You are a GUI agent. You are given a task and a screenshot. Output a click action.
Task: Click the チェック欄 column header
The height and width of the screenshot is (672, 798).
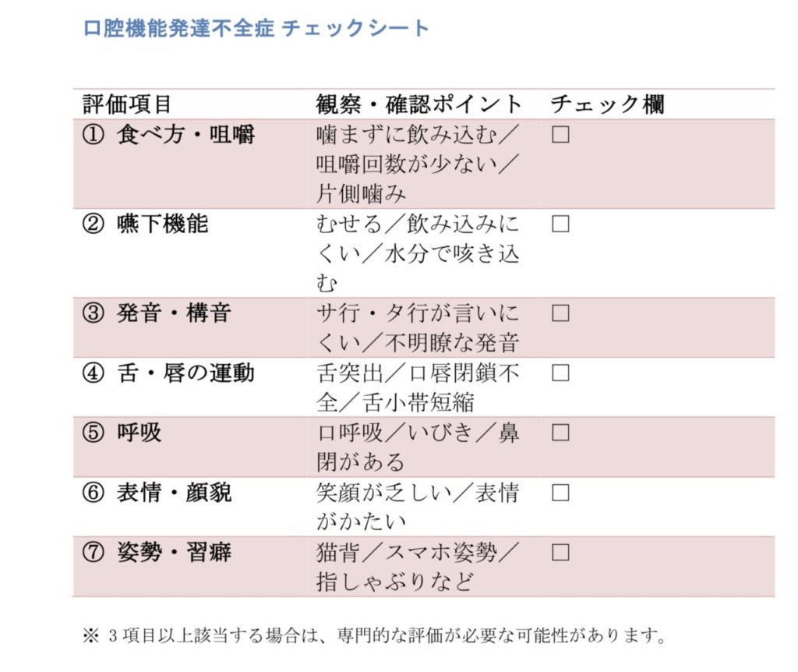[x=607, y=104]
